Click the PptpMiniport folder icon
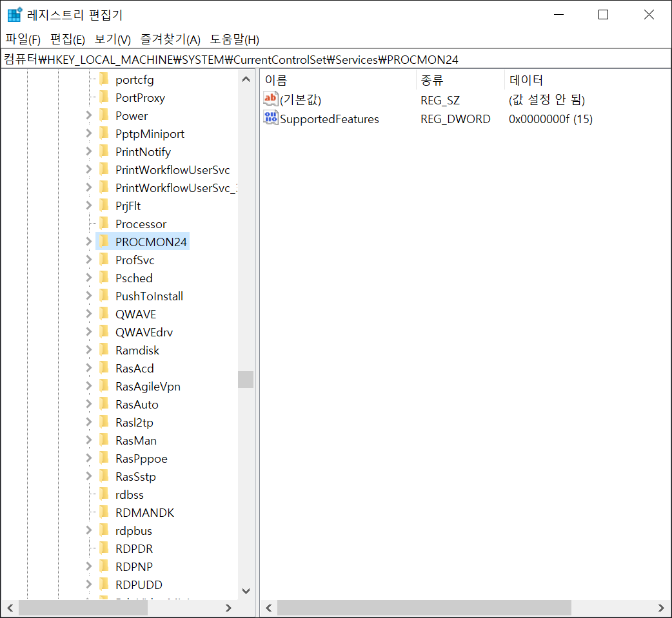The width and height of the screenshot is (672, 618). tap(104, 133)
